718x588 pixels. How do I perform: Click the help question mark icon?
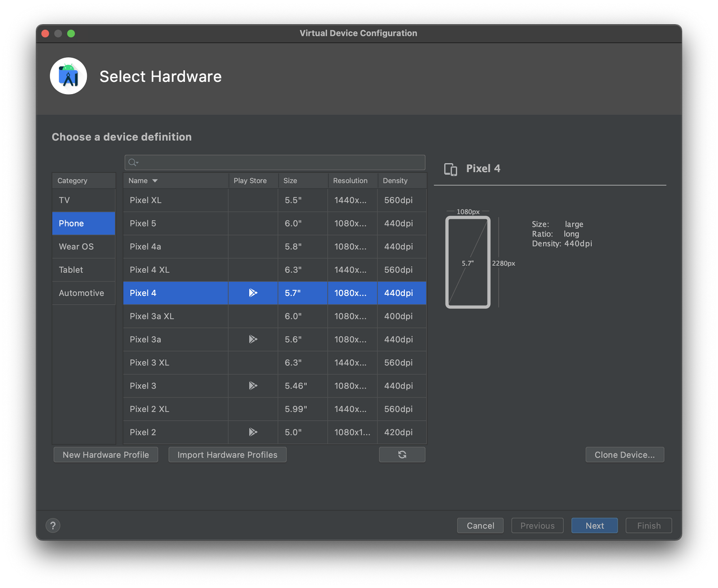[x=53, y=525]
